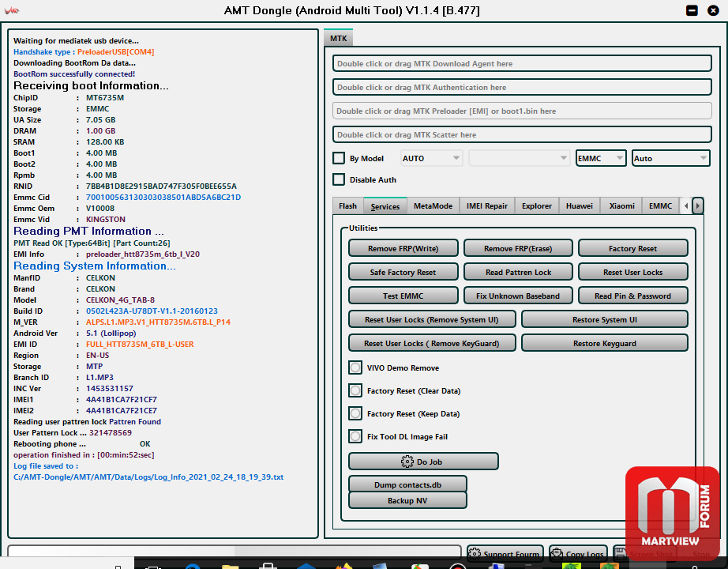Click the MTK Download Agent field
The width and height of the screenshot is (728, 569).
coord(522,64)
